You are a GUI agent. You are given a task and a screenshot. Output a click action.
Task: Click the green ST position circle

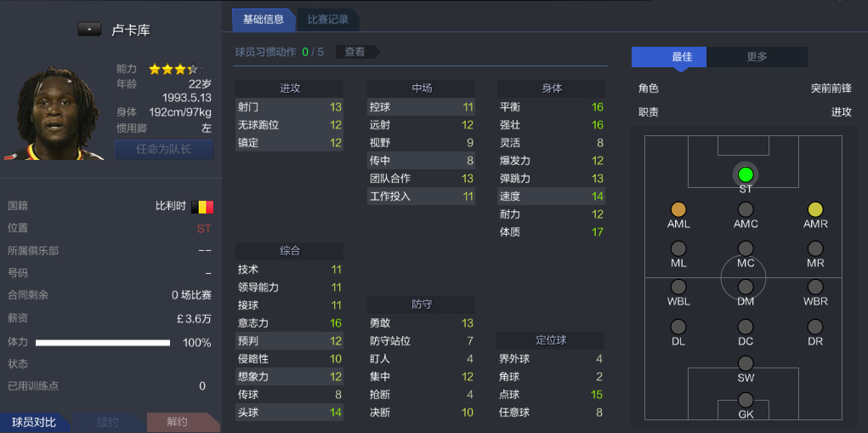tap(746, 174)
